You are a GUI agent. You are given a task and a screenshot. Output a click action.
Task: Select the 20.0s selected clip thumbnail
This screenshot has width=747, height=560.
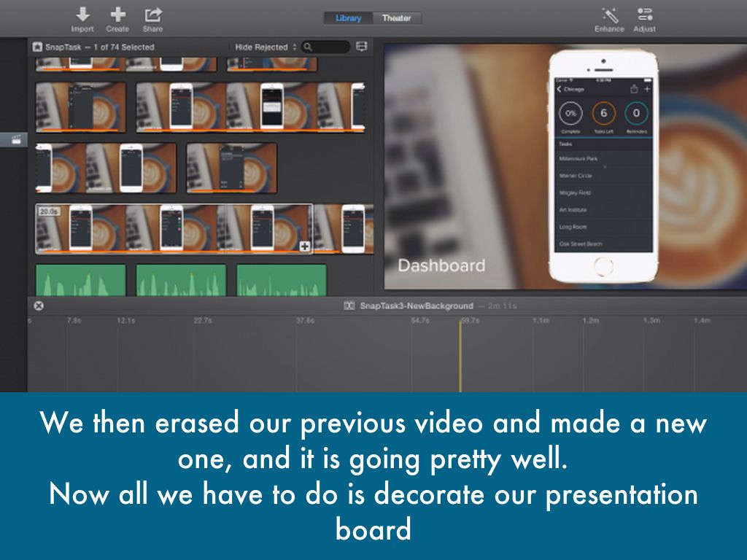pyautogui.click(x=174, y=228)
